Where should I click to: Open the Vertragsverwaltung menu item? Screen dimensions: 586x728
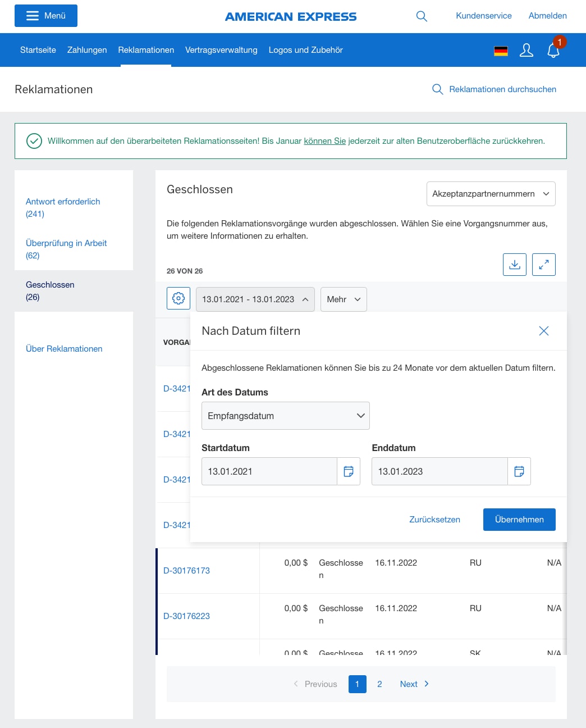(221, 50)
